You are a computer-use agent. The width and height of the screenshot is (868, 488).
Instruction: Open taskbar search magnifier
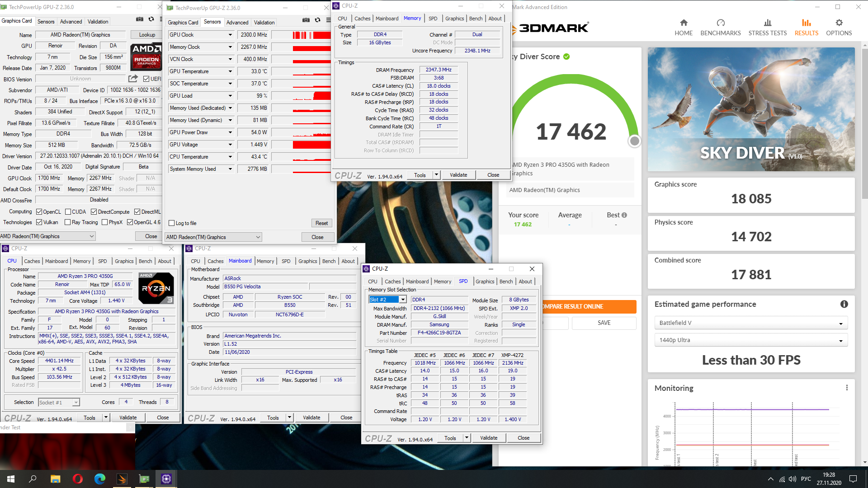coord(33,479)
